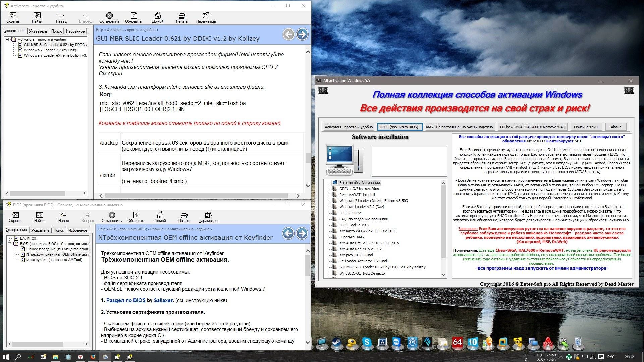Click Найти icon in Activators help window

[37, 18]
